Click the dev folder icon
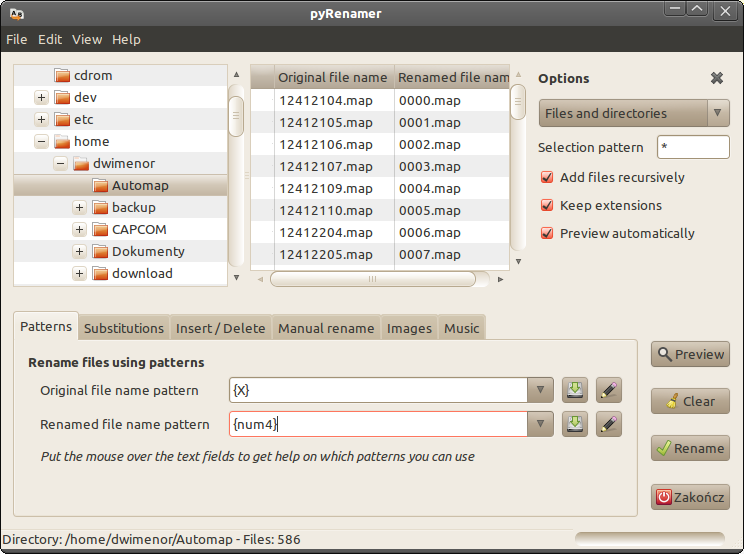Screen dimensions: 744x554 click(62, 97)
